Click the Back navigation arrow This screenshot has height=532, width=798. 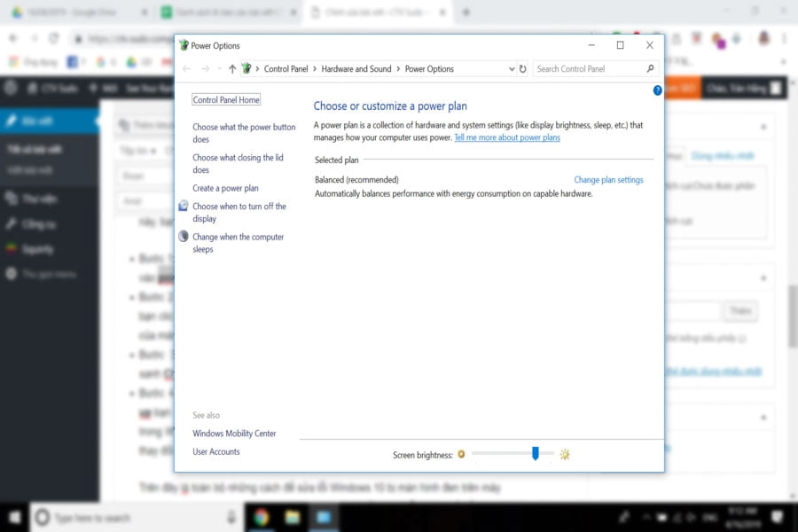186,69
